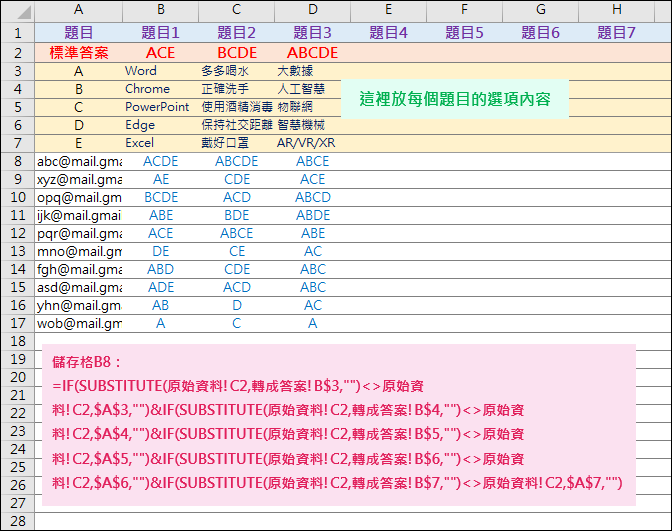The height and width of the screenshot is (531, 672).
Task: Click the ABDE answer in row 11
Action: pos(312,215)
